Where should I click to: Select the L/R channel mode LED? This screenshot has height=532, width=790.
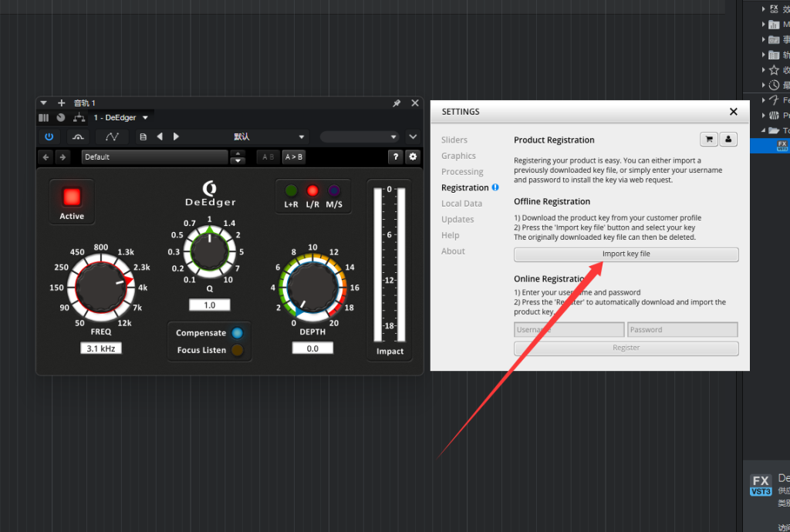pos(312,190)
